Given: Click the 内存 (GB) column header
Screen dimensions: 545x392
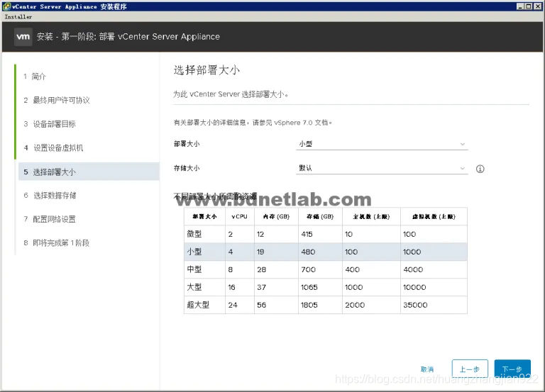Looking at the screenshot, I should click(276, 217).
